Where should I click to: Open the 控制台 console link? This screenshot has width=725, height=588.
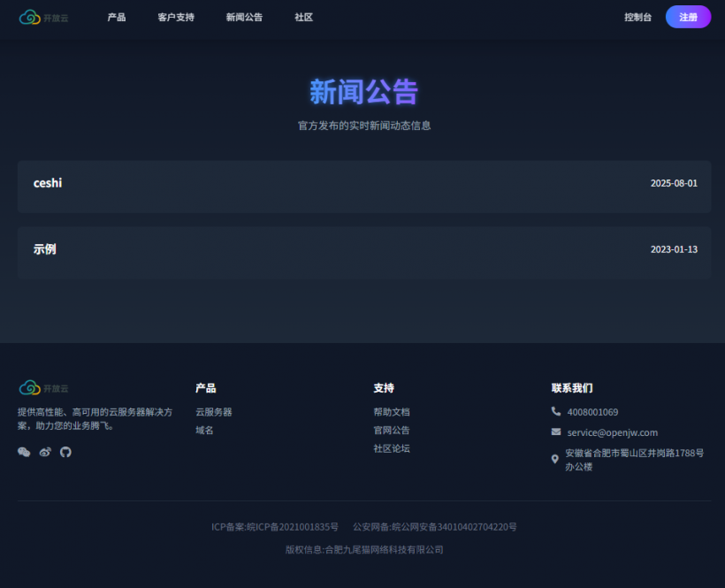tap(637, 17)
